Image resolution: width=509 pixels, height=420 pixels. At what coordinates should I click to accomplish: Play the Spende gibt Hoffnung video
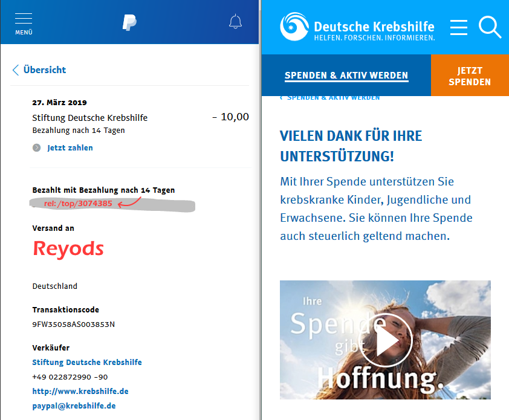coord(386,340)
